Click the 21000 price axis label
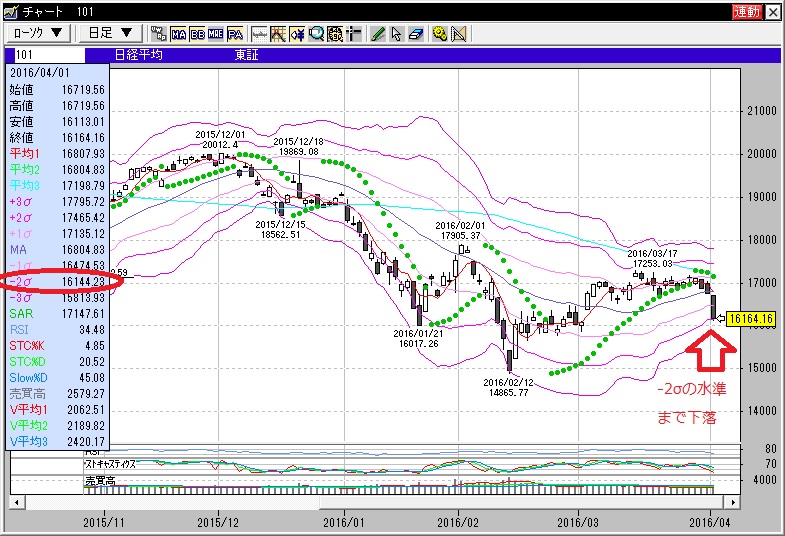 [761, 111]
